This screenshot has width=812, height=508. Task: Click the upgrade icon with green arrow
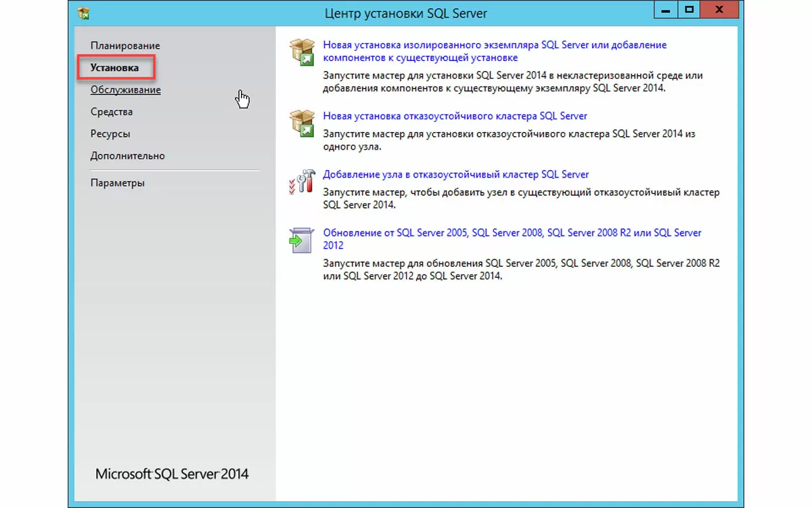tap(301, 240)
